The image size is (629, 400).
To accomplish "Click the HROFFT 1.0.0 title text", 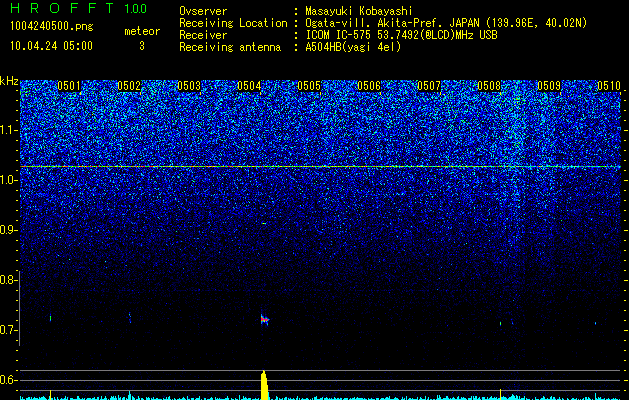I will [79, 8].
